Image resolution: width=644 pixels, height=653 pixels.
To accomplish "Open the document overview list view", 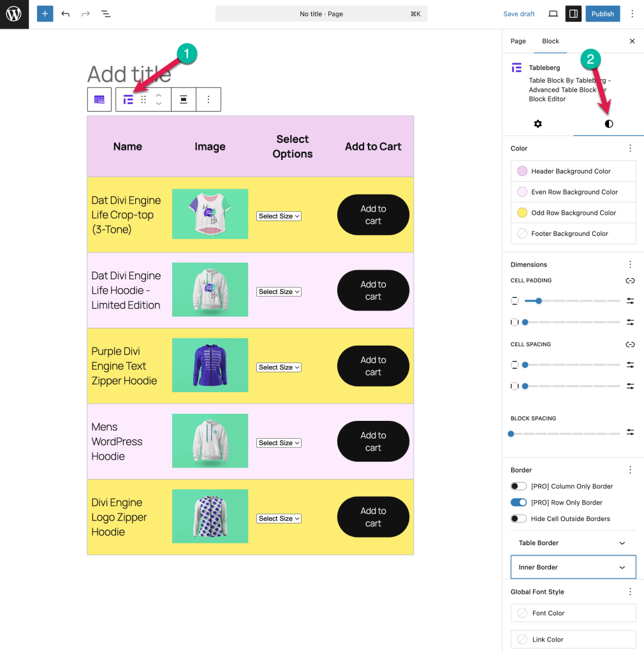I will tap(106, 14).
